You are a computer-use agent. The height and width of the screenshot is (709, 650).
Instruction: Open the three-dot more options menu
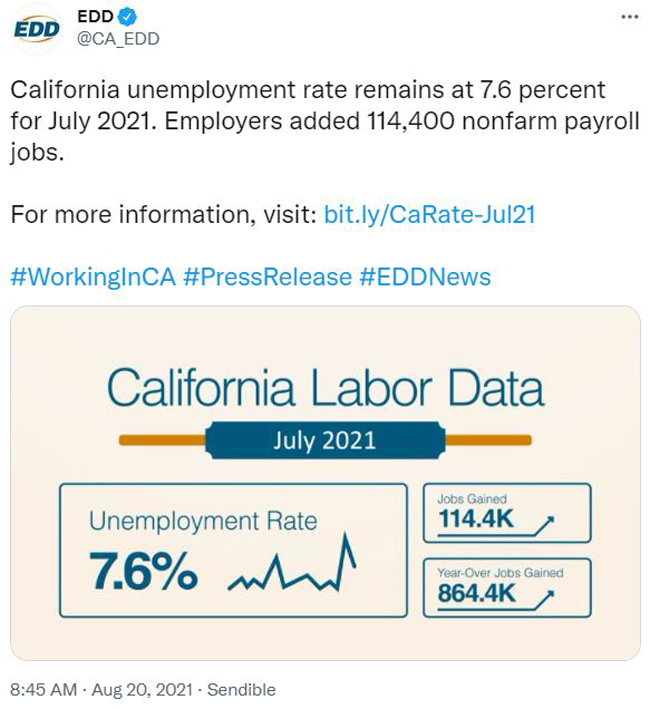tap(630, 17)
